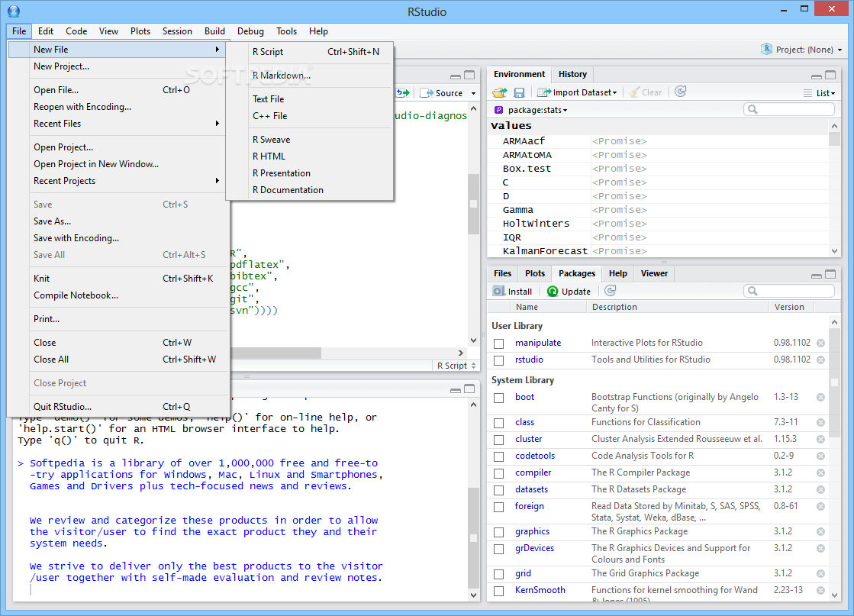Click the Install packages button
This screenshot has width=854, height=616.
(513, 292)
